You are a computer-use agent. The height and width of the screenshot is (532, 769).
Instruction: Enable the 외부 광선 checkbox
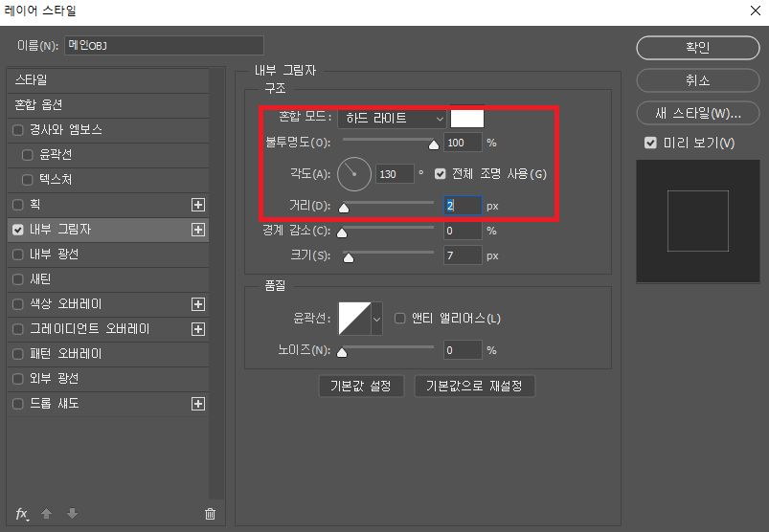pos(18,379)
